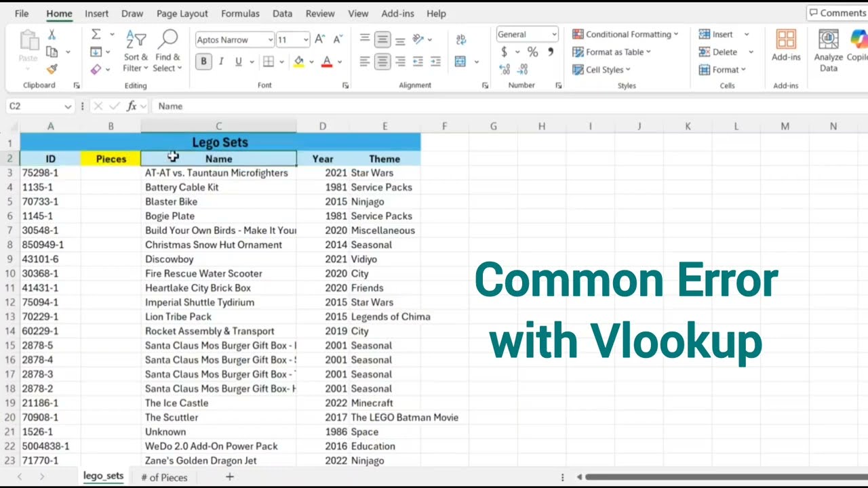Apply top vertical alignment

[x=365, y=39]
